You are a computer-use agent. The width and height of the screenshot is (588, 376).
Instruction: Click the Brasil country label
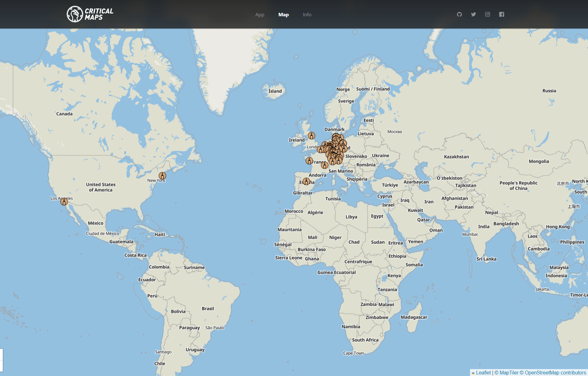[x=208, y=309]
